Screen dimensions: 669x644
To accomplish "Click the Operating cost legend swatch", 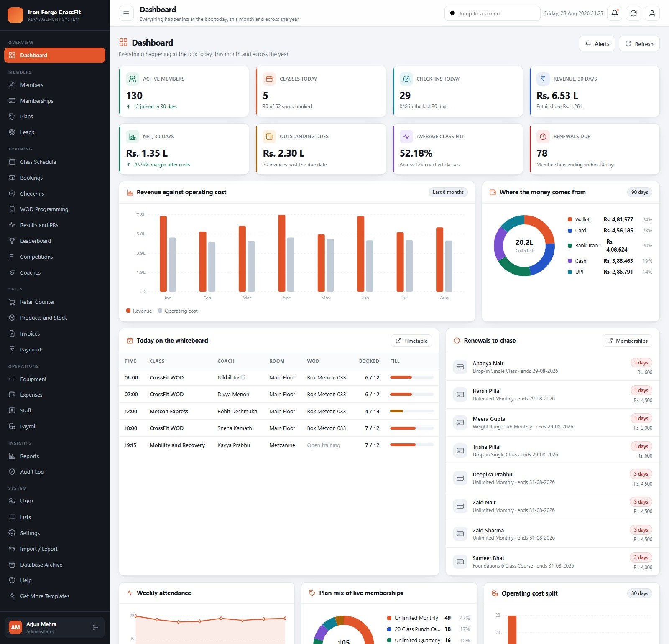I will click(x=160, y=311).
